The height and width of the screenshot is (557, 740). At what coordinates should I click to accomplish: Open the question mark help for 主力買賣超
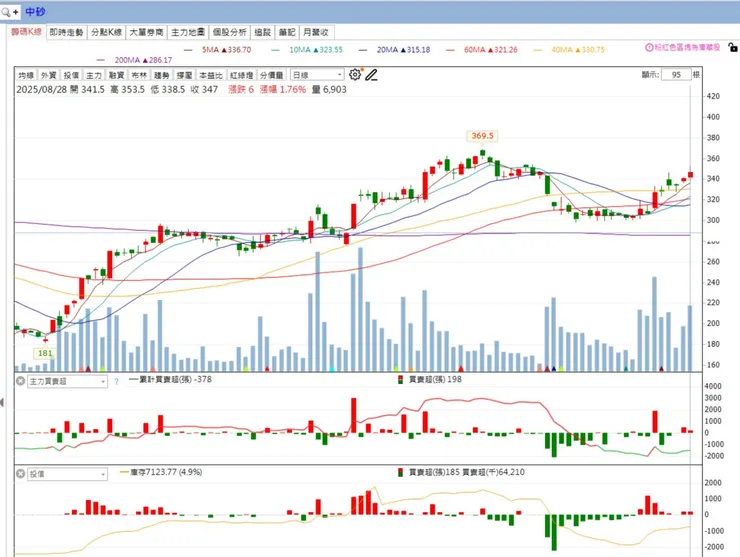click(x=116, y=381)
